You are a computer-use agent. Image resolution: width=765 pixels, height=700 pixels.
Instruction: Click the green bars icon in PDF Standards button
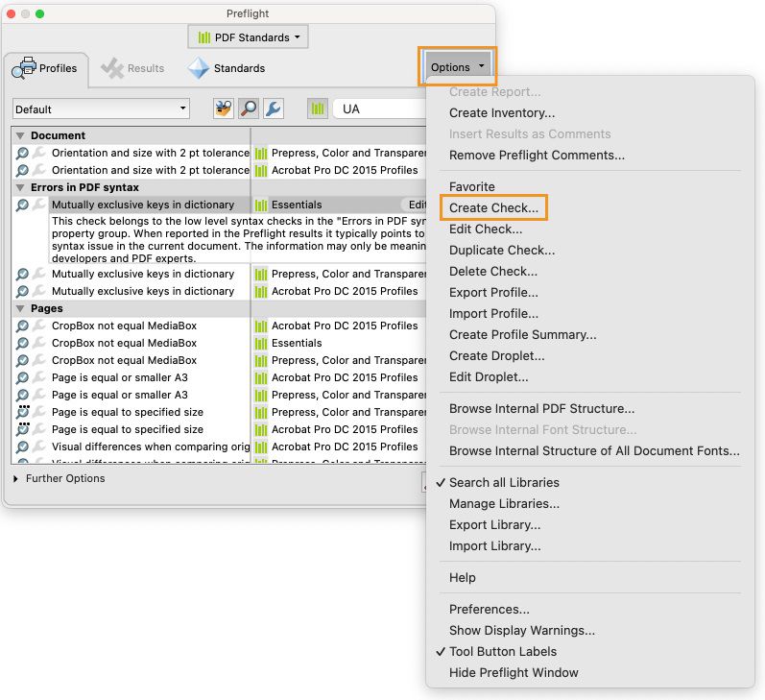pos(204,37)
